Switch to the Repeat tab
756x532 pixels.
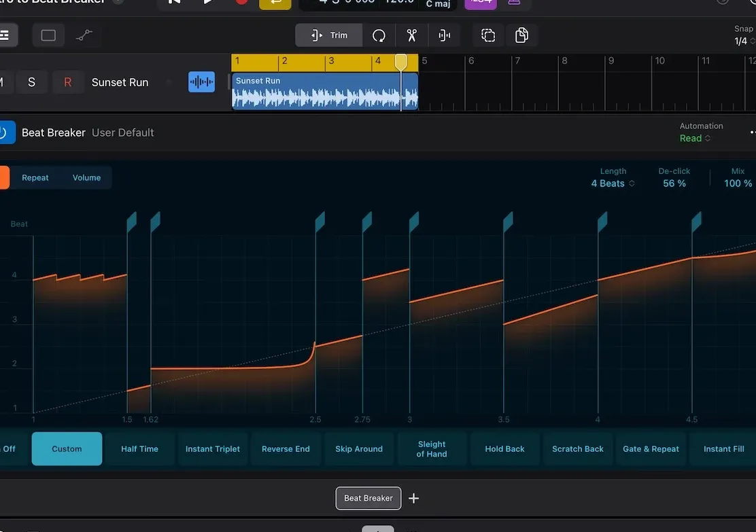click(x=35, y=177)
